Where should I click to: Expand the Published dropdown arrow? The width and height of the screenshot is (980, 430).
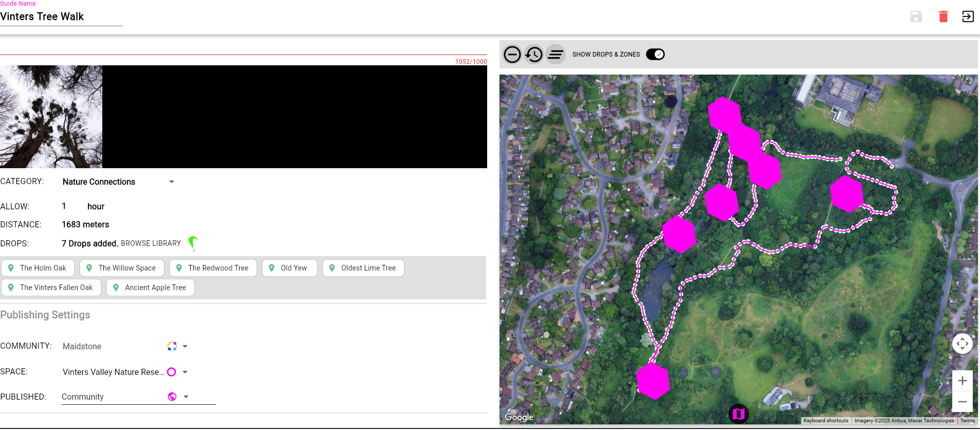pyautogui.click(x=186, y=397)
